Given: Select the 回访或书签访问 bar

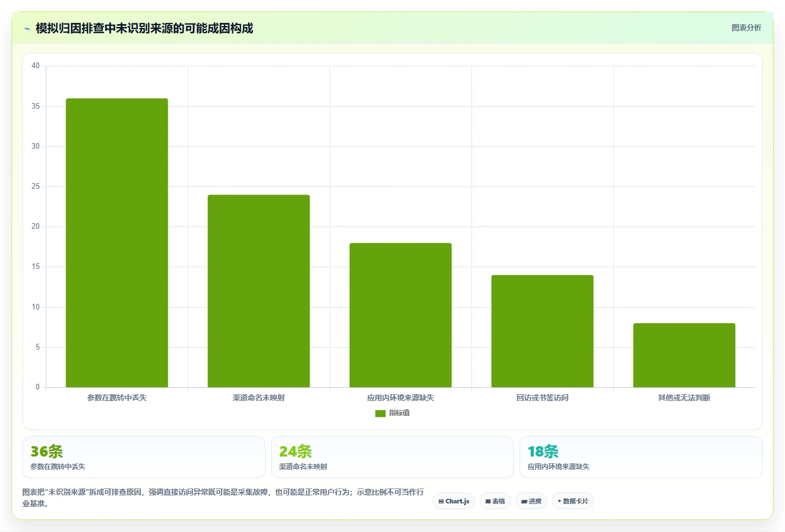Looking at the screenshot, I should [x=542, y=331].
